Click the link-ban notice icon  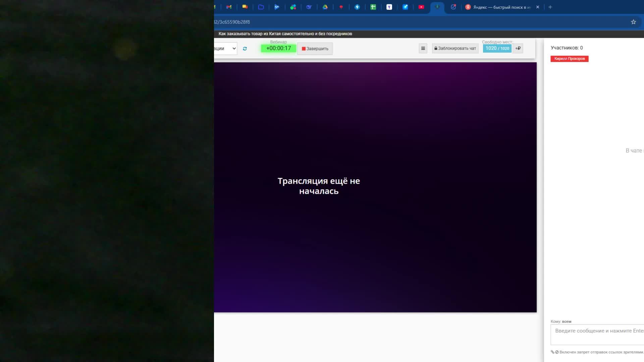[554, 352]
